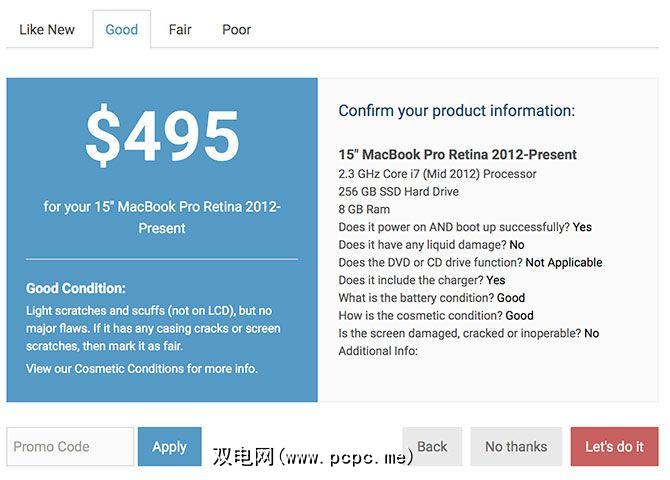Click the Good Condition heading text
This screenshot has width=670, height=480.
tap(76, 288)
